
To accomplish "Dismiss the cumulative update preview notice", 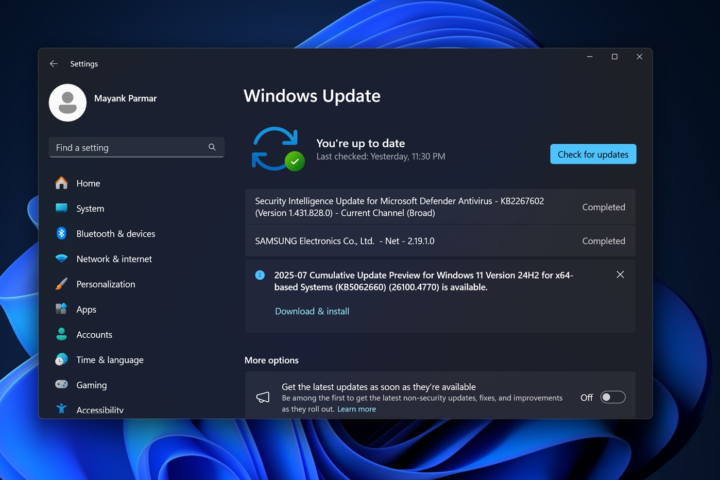I will pyautogui.click(x=620, y=275).
